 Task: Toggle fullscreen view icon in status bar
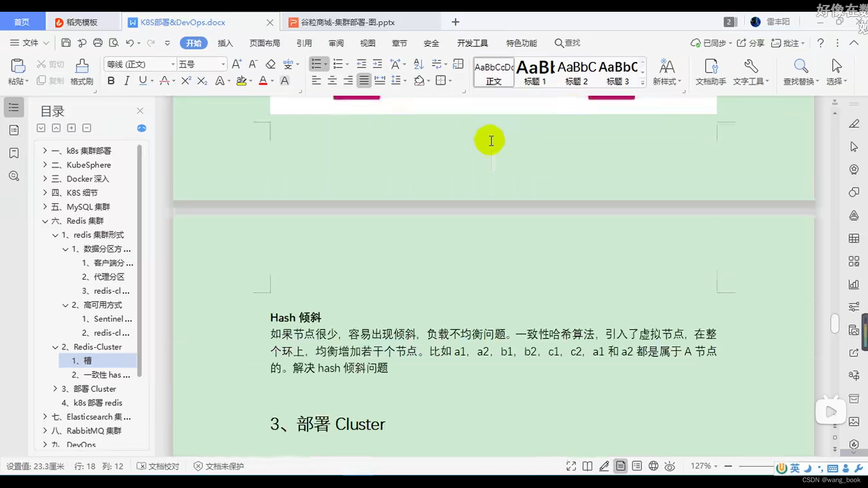click(571, 466)
